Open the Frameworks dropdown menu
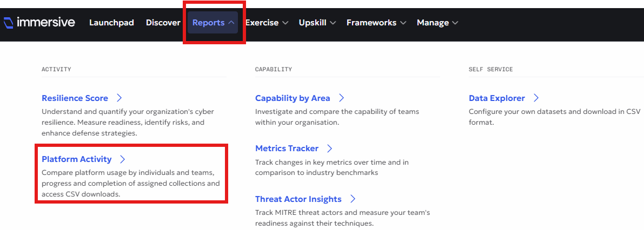 coord(376,23)
